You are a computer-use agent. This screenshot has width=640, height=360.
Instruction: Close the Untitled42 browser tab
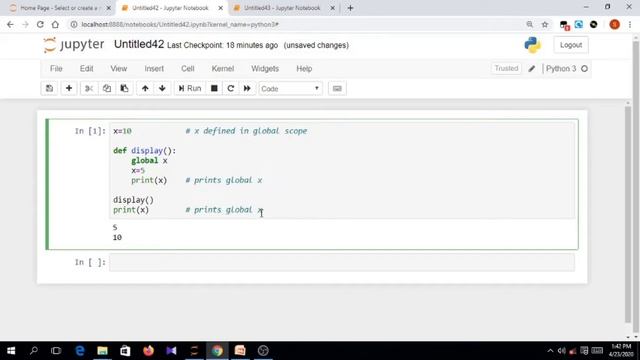(x=221, y=8)
